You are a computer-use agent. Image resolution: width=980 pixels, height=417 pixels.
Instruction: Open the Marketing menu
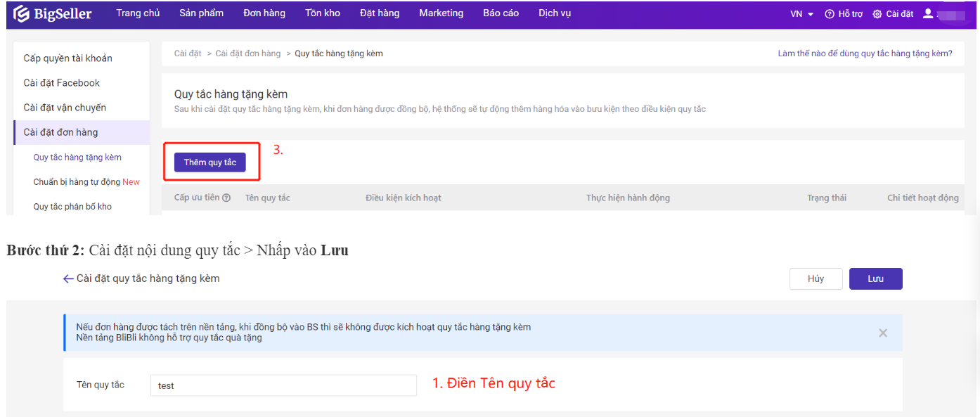[441, 13]
